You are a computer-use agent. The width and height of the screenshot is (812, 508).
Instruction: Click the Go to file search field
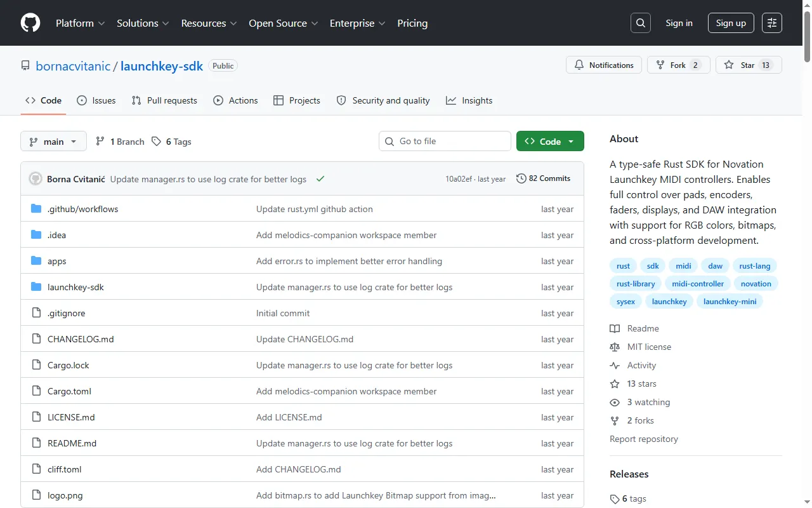point(445,141)
